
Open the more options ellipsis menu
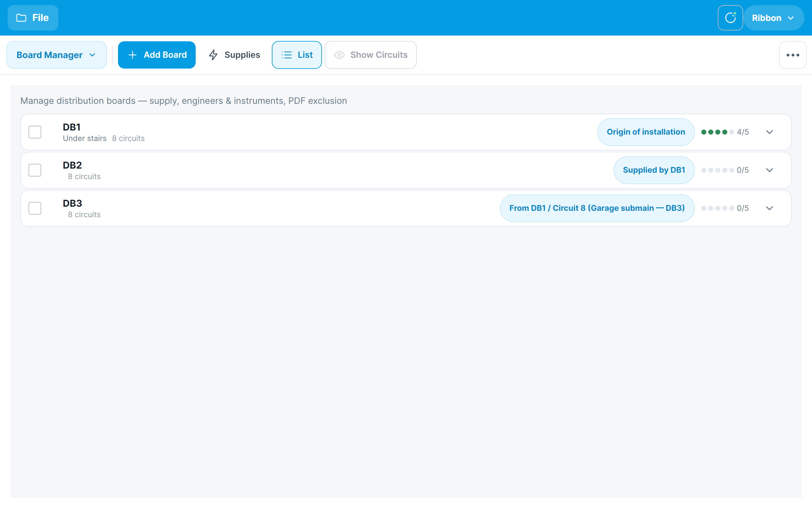[793, 55]
